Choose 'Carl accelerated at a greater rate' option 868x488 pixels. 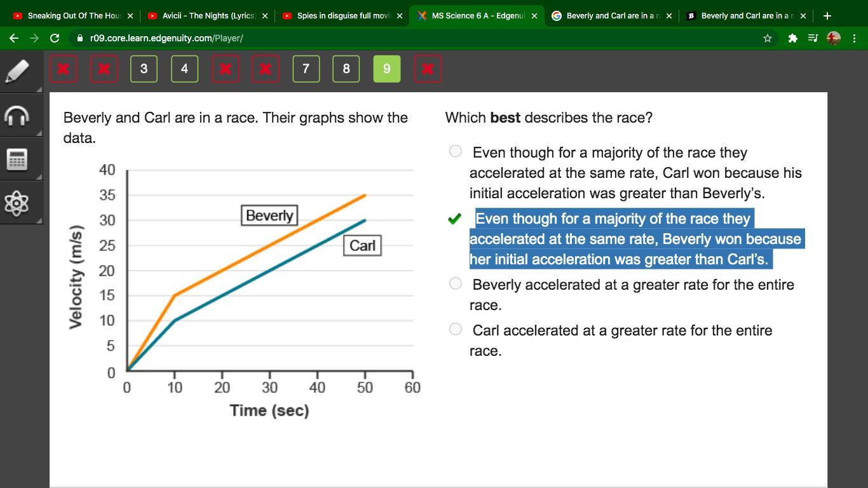coord(455,329)
